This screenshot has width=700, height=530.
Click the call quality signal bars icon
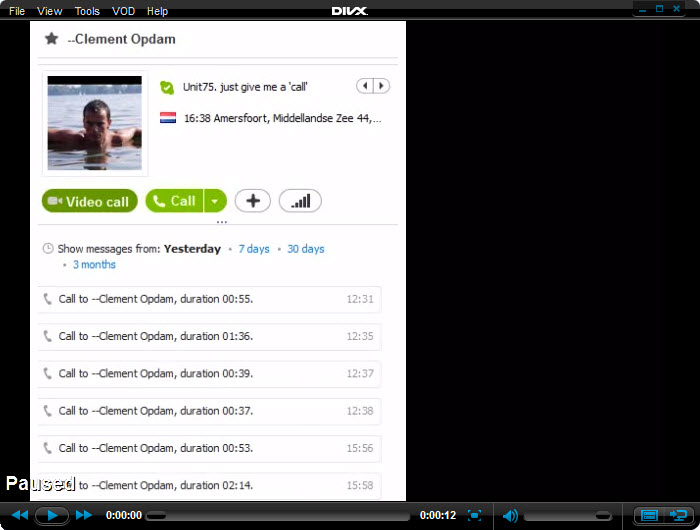pos(300,201)
